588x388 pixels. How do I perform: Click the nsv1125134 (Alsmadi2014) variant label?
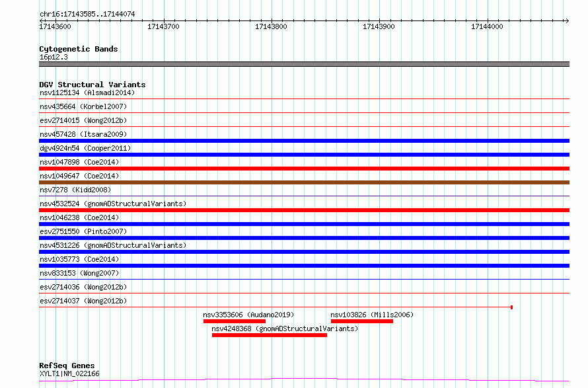coord(87,93)
